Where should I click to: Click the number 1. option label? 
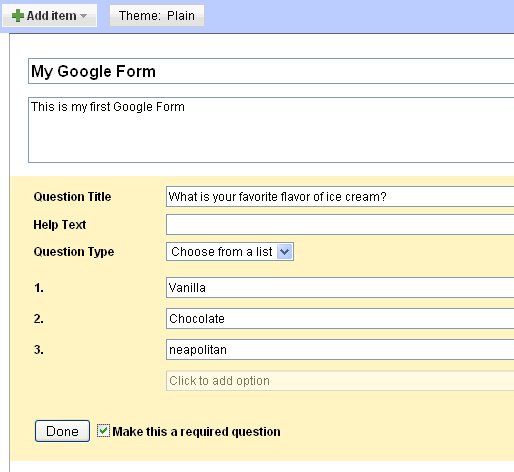(39, 288)
